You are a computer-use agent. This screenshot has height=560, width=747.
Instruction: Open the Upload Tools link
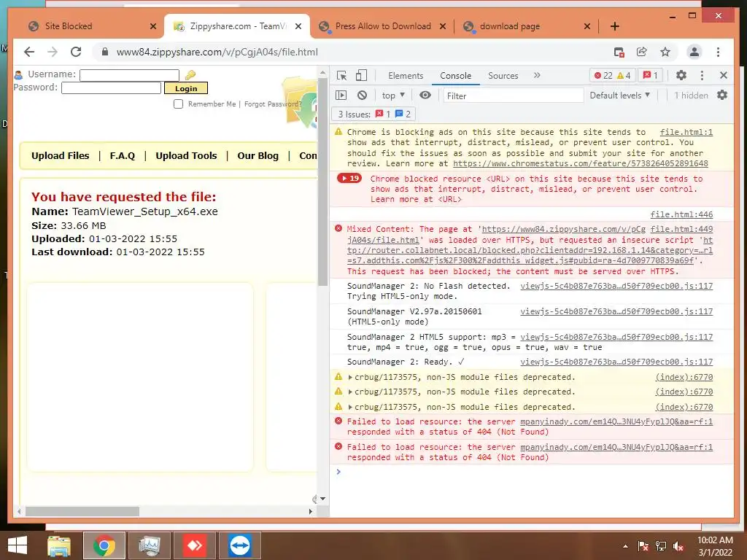point(186,156)
